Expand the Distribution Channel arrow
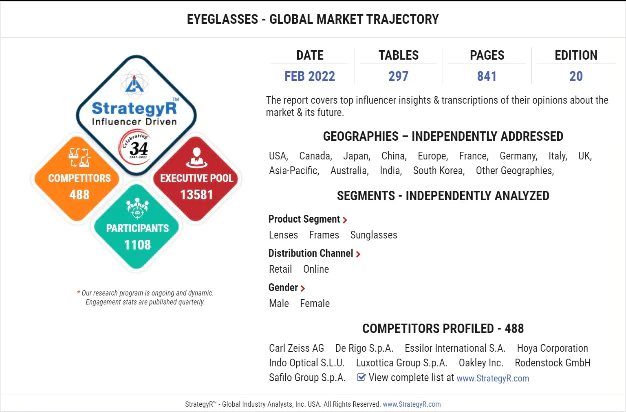626x412 pixels. [x=358, y=254]
